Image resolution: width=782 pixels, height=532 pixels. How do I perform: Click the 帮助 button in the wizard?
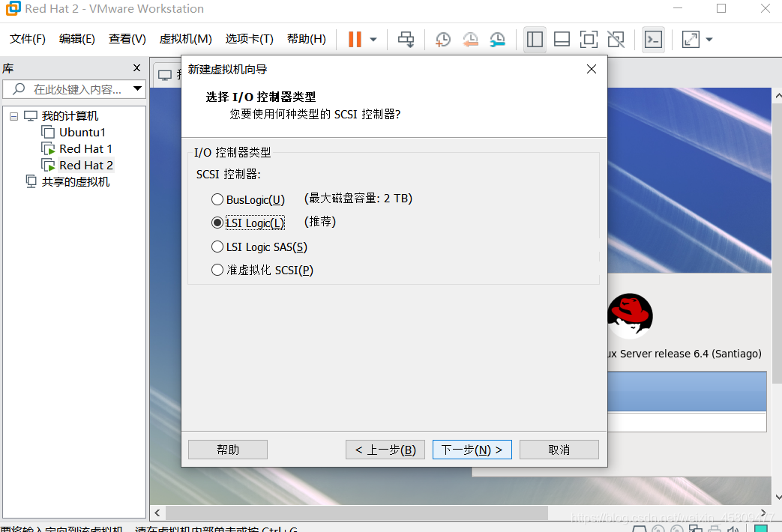228,450
